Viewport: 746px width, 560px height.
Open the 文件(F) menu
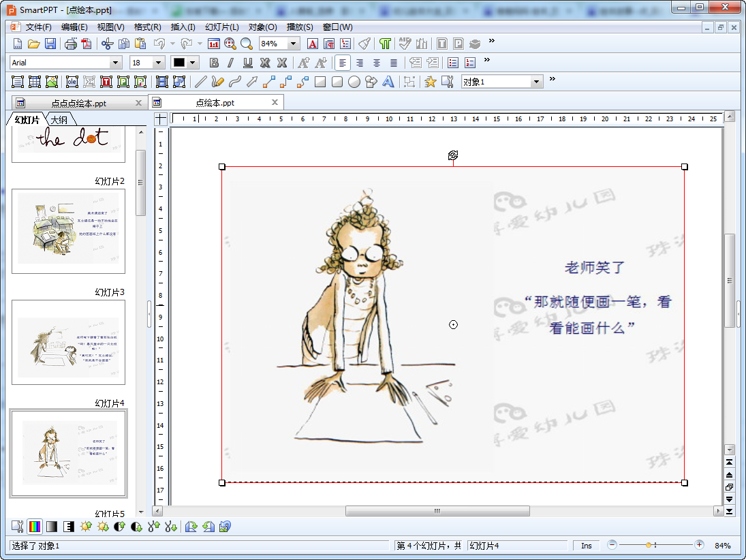(38, 27)
